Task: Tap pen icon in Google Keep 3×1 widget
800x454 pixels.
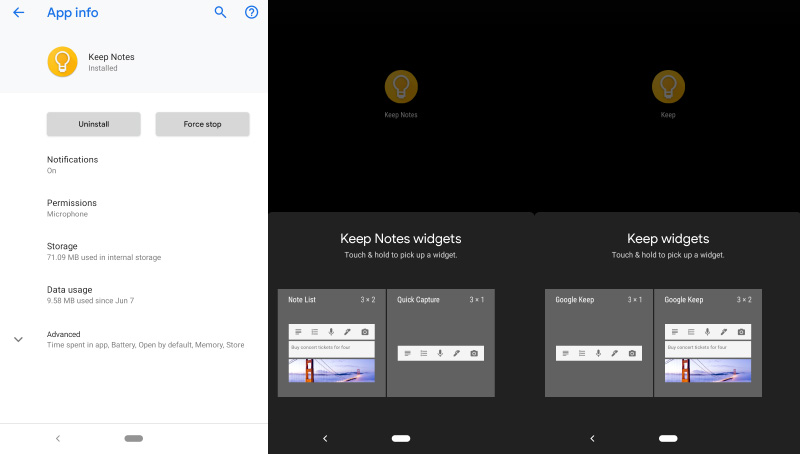Action: [x=615, y=354]
